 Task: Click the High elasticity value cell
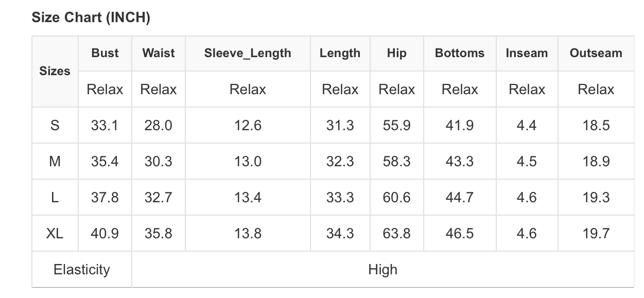pyautogui.click(x=382, y=269)
